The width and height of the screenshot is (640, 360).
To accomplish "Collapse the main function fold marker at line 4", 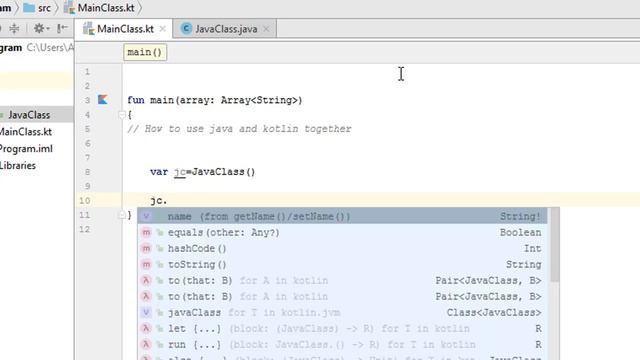I will 122,115.
